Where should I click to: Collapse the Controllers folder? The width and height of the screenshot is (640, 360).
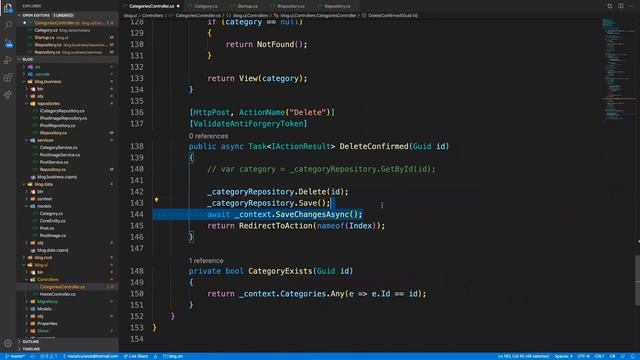click(x=67, y=280)
